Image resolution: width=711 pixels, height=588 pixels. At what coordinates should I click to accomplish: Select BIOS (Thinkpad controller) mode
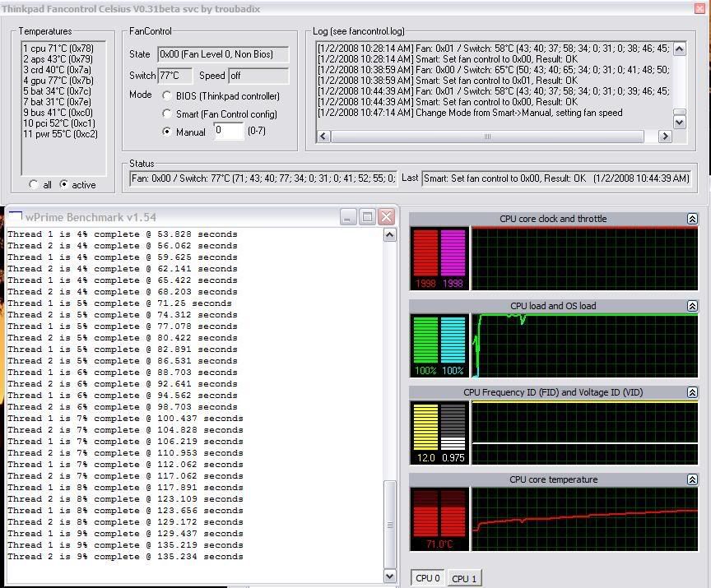point(168,96)
